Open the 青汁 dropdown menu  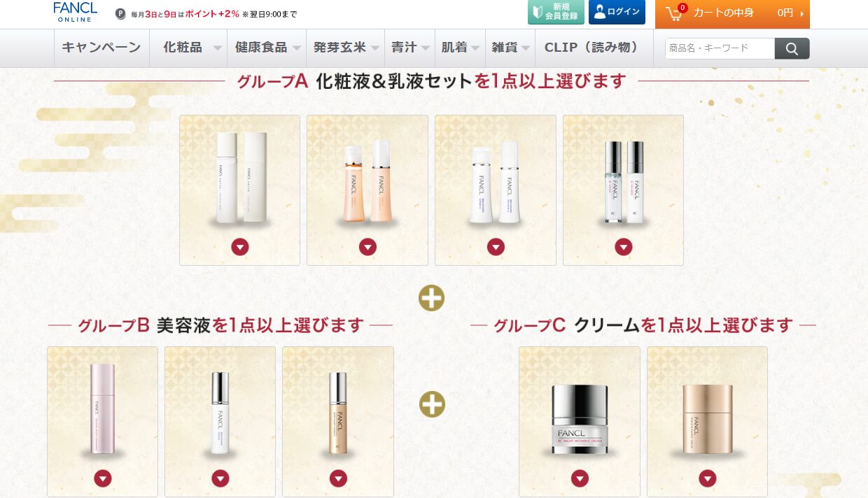tap(409, 48)
